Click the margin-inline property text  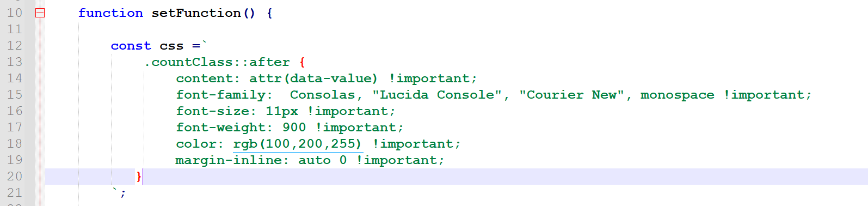coord(229,160)
